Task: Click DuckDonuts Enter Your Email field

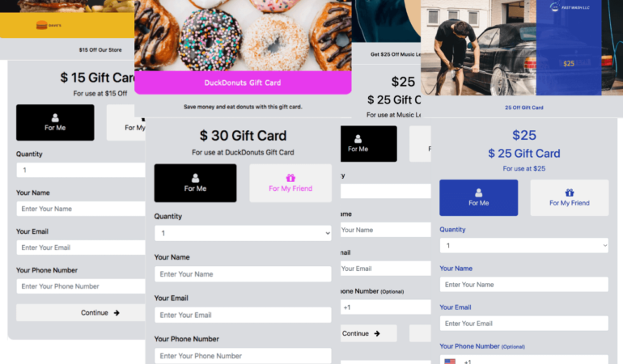Action: 243,315
